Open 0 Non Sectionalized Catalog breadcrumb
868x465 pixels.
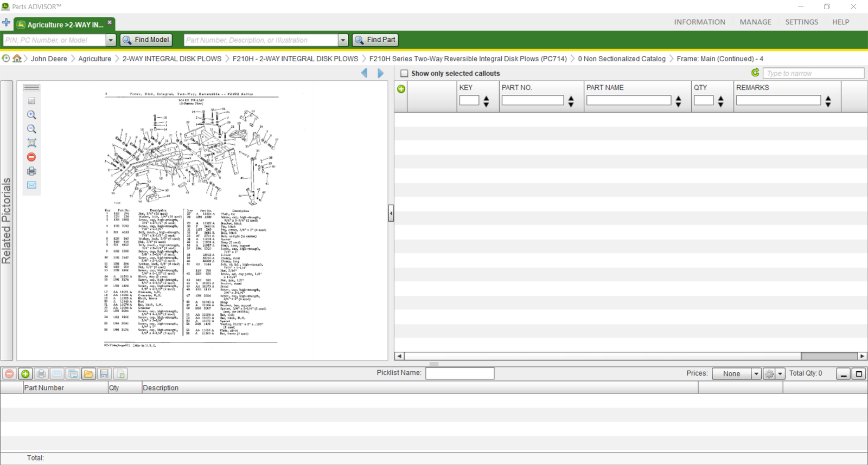coord(621,59)
